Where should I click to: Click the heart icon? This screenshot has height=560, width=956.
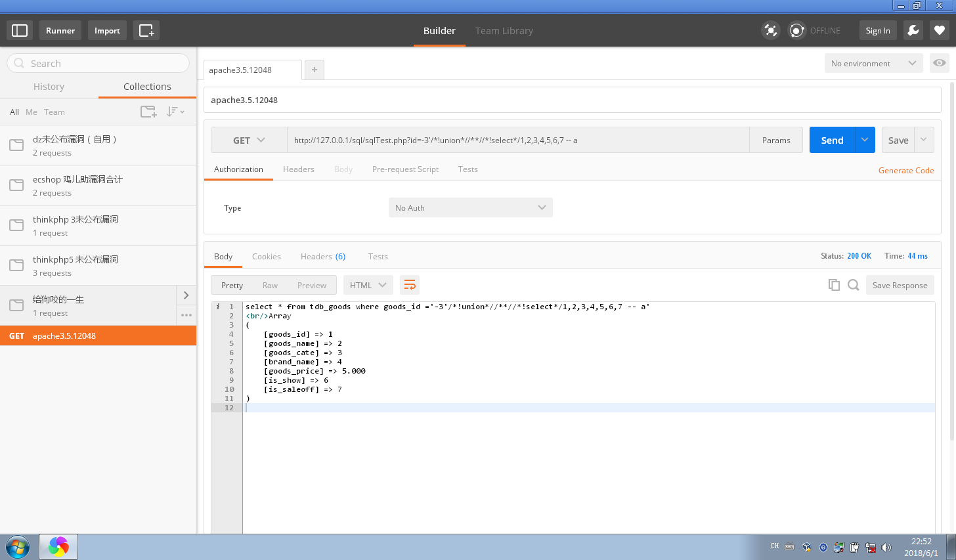pos(940,30)
